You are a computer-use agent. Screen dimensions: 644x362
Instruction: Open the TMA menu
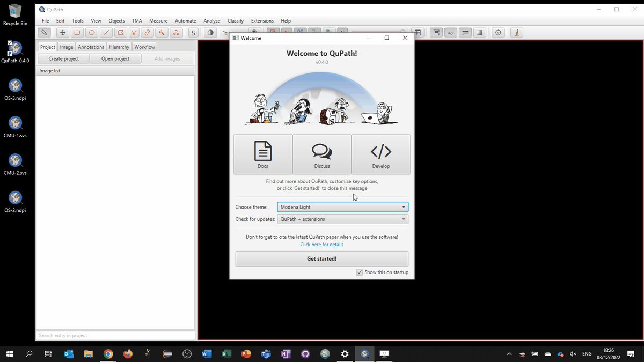(x=137, y=21)
